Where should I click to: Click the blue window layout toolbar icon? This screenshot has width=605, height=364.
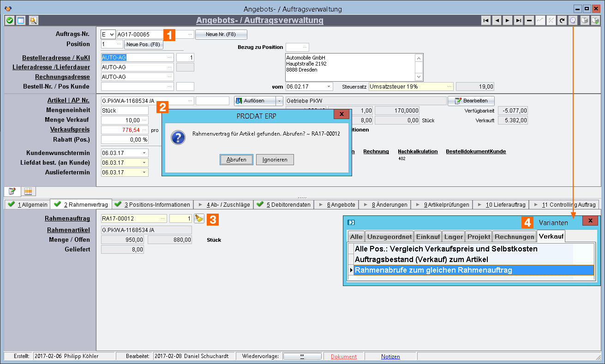click(x=21, y=20)
